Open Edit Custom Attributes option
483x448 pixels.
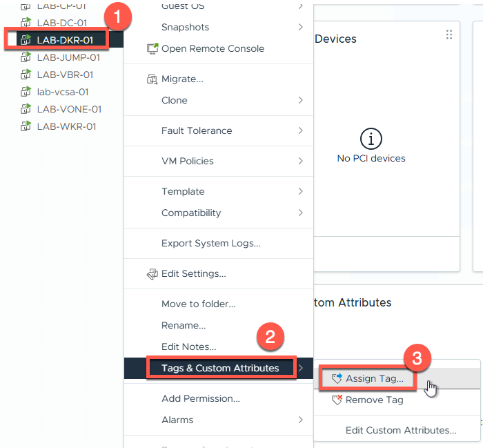[401, 430]
